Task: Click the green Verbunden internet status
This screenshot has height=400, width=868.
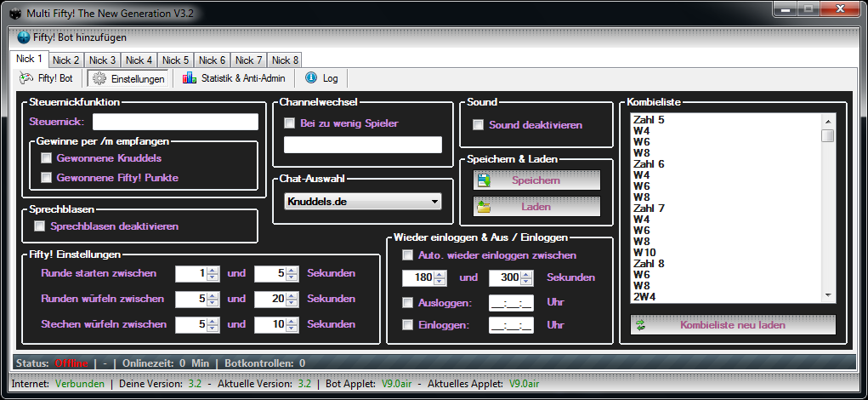Action: tap(80, 383)
